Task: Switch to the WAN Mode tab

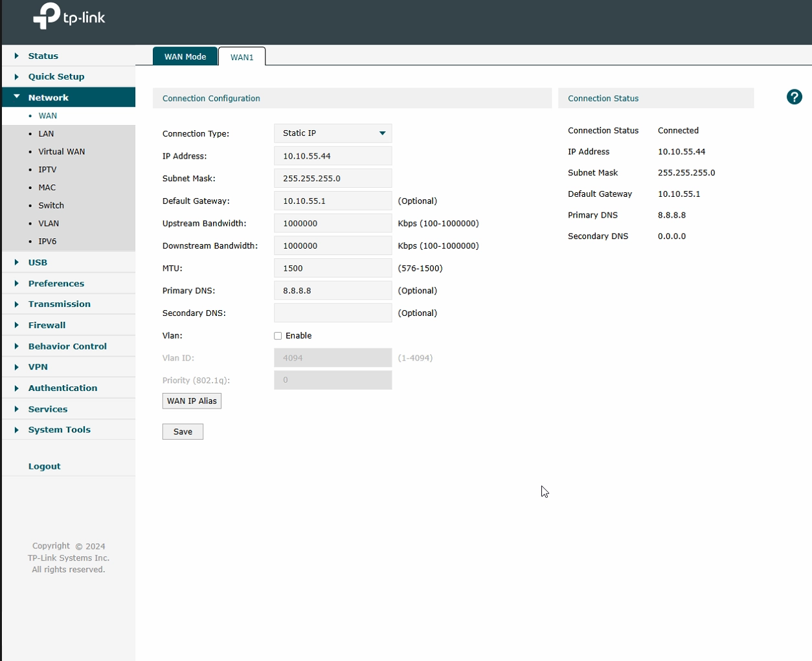Action: point(185,57)
